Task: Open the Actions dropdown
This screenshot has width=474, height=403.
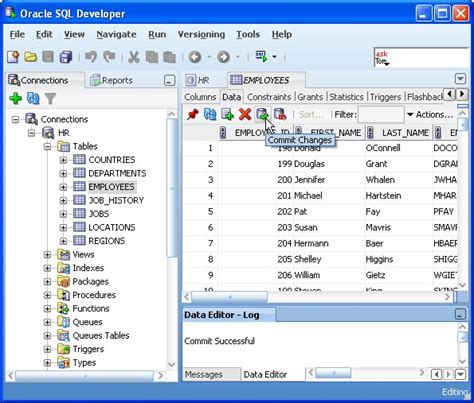Action: click(x=430, y=115)
